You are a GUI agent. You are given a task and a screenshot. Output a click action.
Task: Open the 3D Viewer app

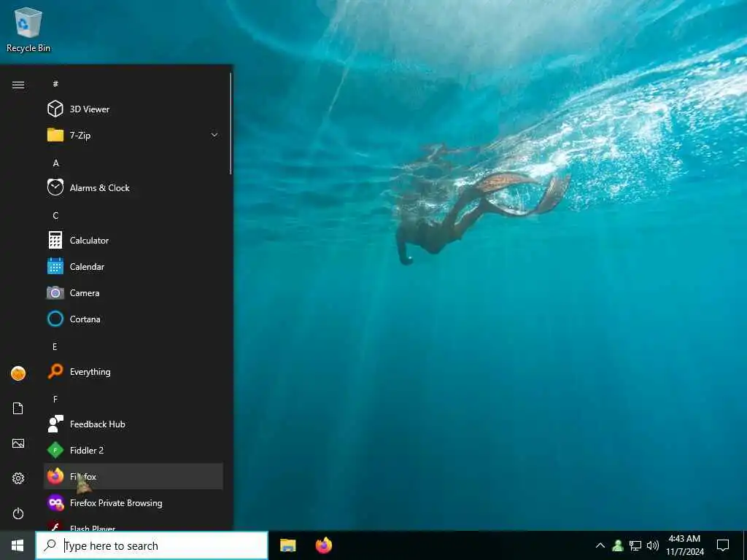click(x=133, y=109)
